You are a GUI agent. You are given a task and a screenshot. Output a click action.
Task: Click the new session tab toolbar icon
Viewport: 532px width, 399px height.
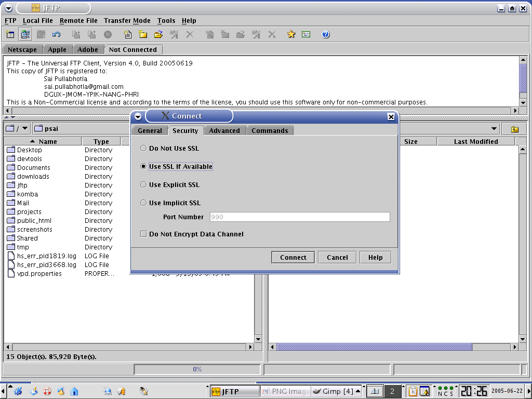[10, 34]
